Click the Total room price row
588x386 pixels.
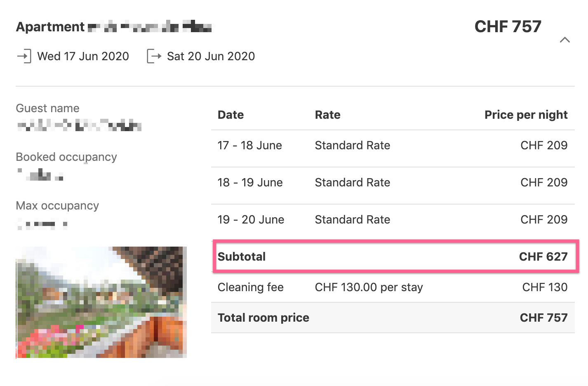(393, 318)
